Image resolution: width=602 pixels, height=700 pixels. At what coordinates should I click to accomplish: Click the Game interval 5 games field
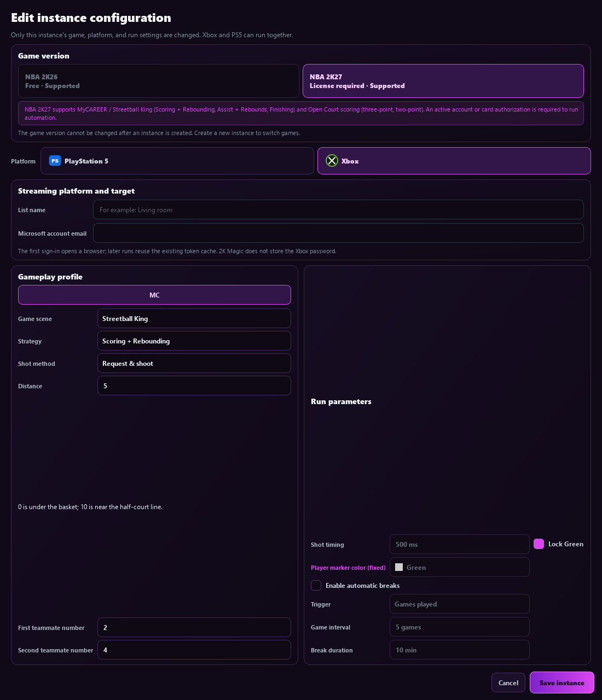(x=460, y=627)
